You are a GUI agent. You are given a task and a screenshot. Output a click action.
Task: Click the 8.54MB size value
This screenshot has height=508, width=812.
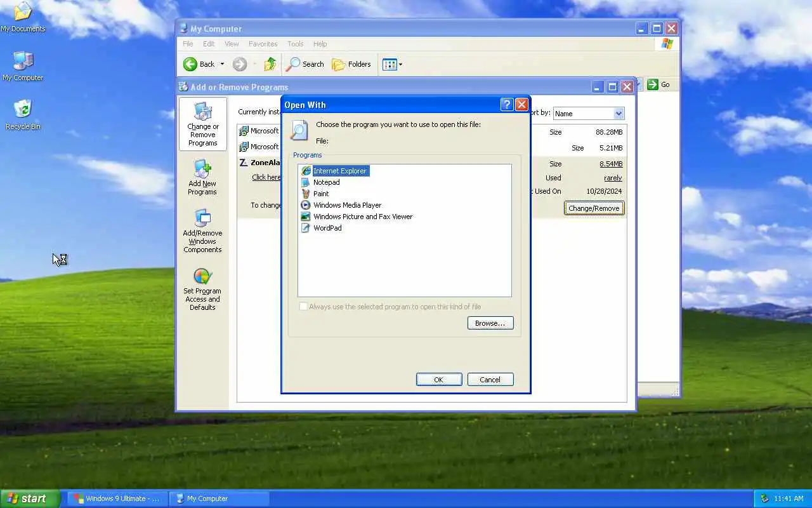pyautogui.click(x=611, y=164)
